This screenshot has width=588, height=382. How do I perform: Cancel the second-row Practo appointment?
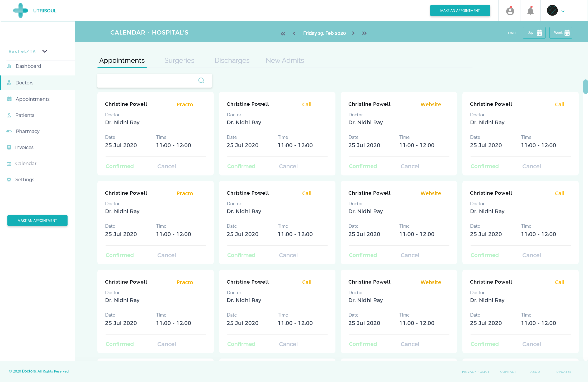[x=167, y=255]
